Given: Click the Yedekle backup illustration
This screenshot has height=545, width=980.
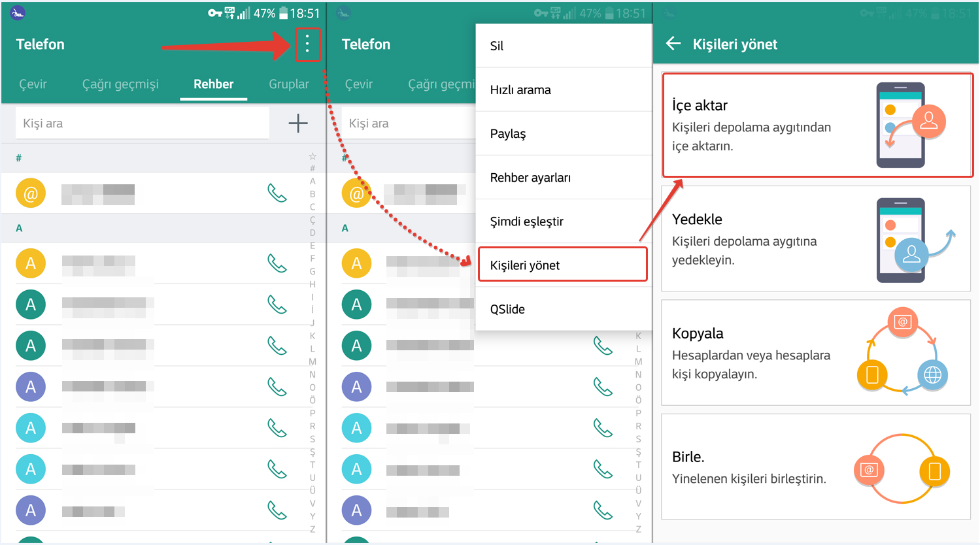Looking at the screenshot, I should click(910, 240).
